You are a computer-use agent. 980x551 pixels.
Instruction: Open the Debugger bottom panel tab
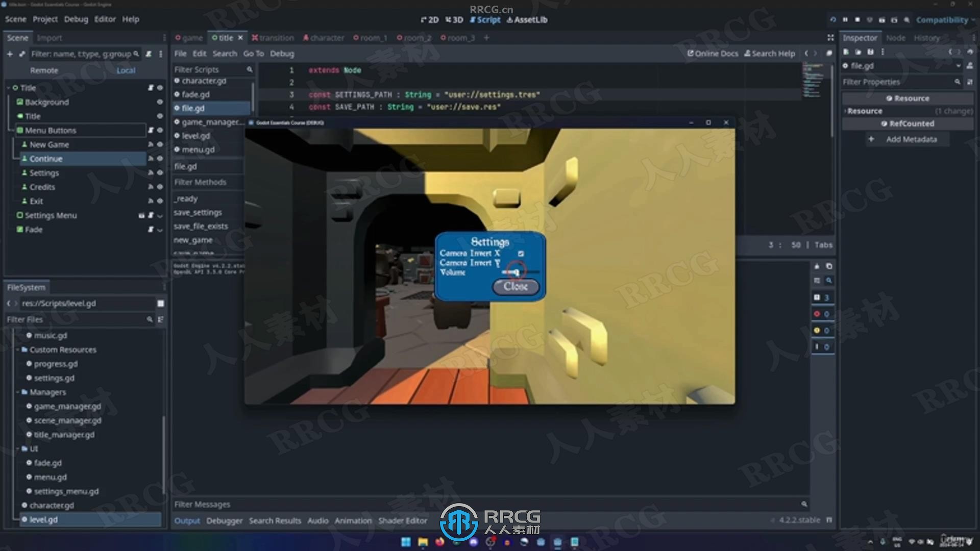point(224,521)
